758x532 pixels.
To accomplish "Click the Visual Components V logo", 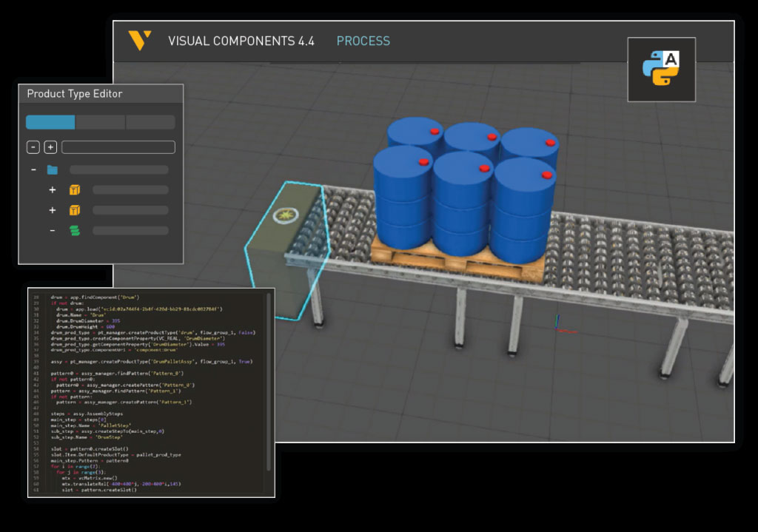I will coord(139,41).
